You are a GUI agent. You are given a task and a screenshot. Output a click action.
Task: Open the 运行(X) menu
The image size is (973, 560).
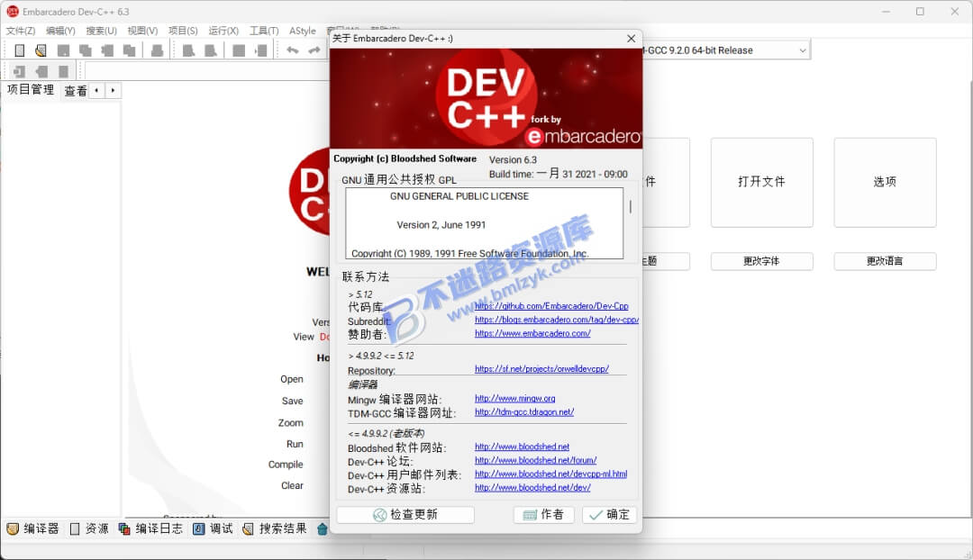tap(223, 31)
